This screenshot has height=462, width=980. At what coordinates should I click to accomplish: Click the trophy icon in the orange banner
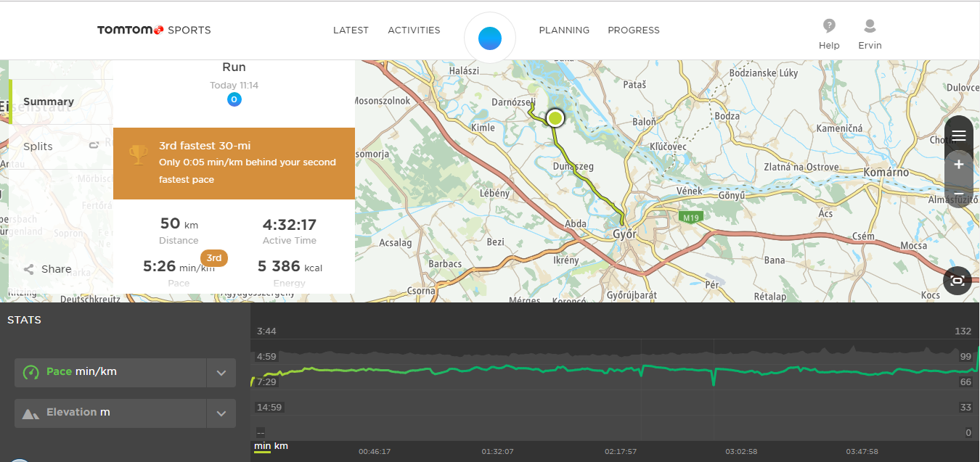(138, 154)
